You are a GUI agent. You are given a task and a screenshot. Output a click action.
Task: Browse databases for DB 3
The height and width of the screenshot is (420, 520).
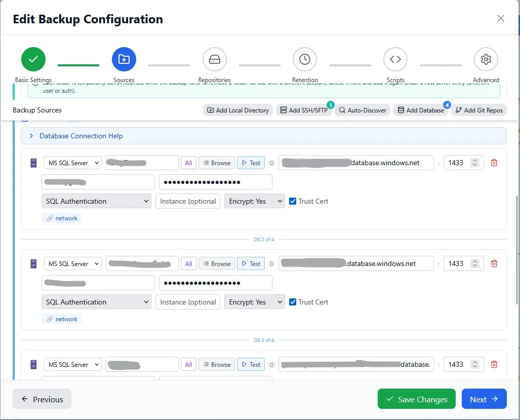pos(217,365)
